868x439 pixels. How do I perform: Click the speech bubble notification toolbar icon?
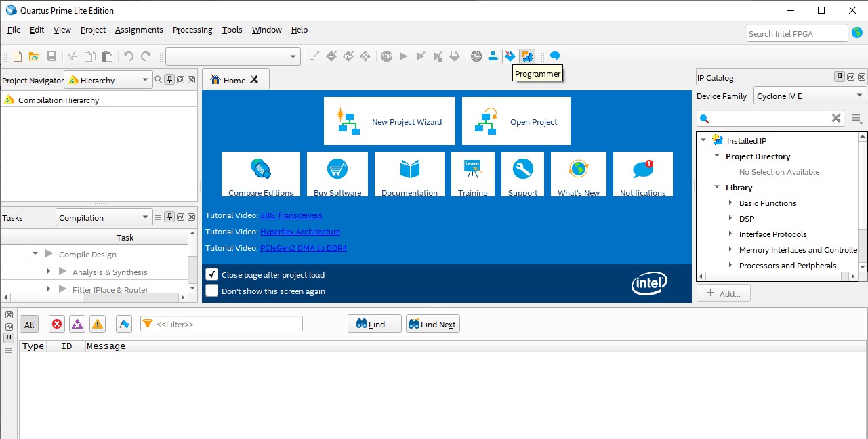555,56
